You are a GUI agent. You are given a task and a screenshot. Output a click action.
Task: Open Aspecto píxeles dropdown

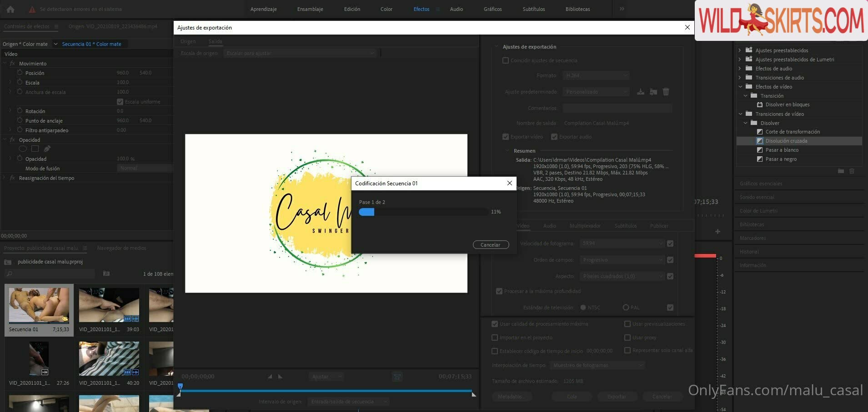[x=622, y=276]
